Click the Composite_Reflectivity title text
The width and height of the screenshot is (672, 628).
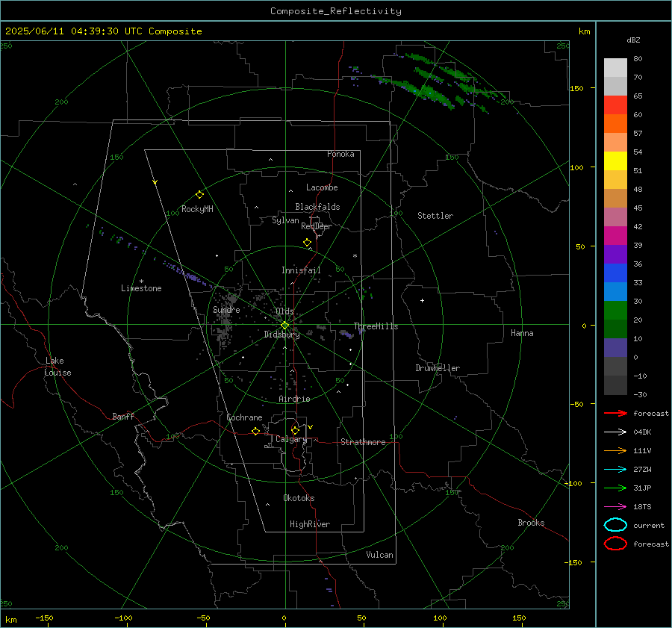coord(335,11)
